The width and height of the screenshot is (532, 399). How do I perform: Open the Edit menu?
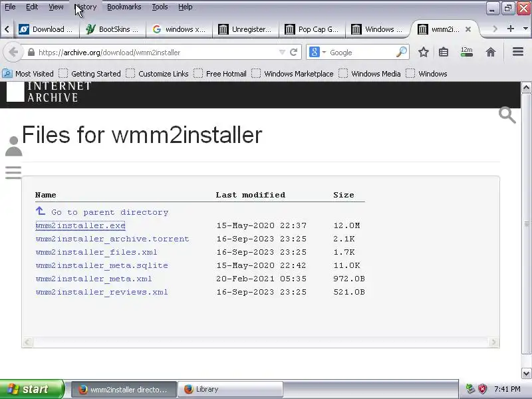click(32, 7)
